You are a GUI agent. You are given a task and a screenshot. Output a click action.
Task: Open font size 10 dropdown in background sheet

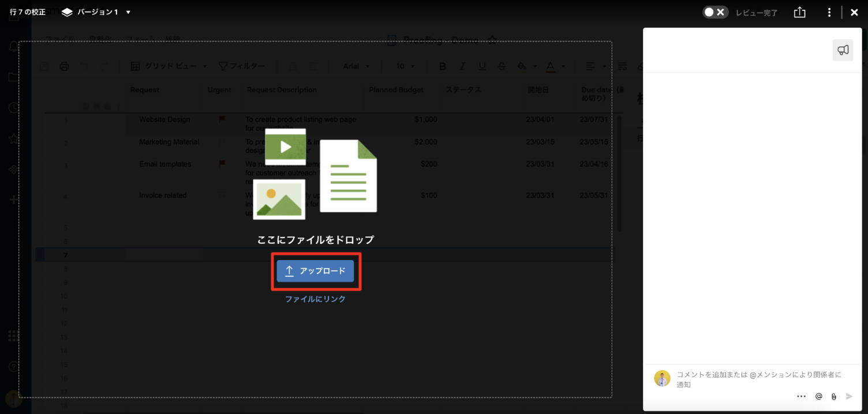coord(405,66)
